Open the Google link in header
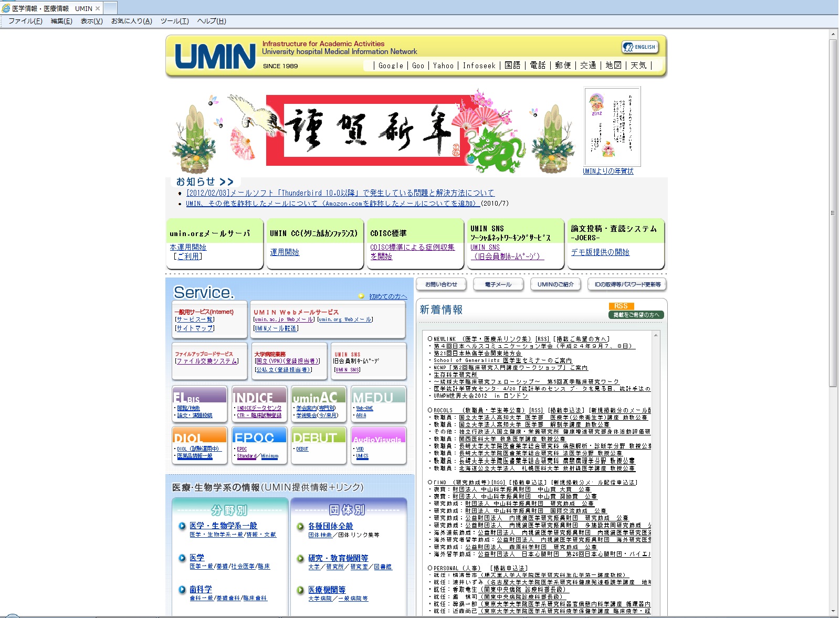Screen dimensions: 840x618 pos(391,66)
